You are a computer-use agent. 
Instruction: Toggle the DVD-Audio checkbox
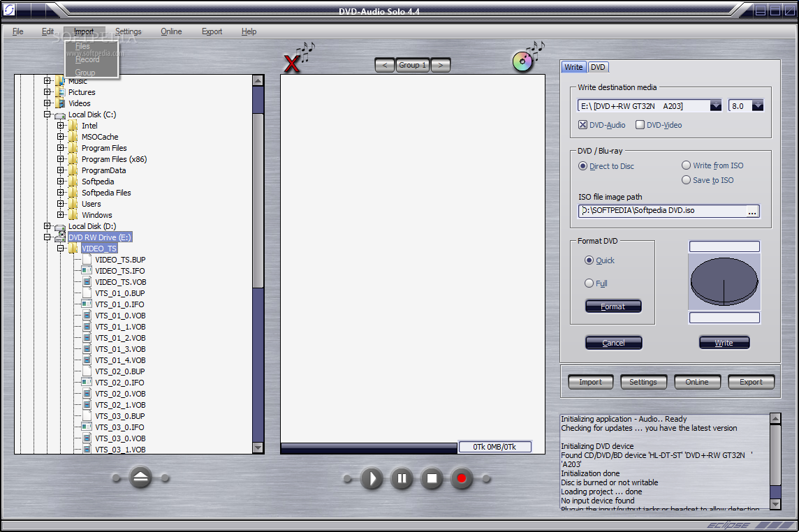coord(582,125)
